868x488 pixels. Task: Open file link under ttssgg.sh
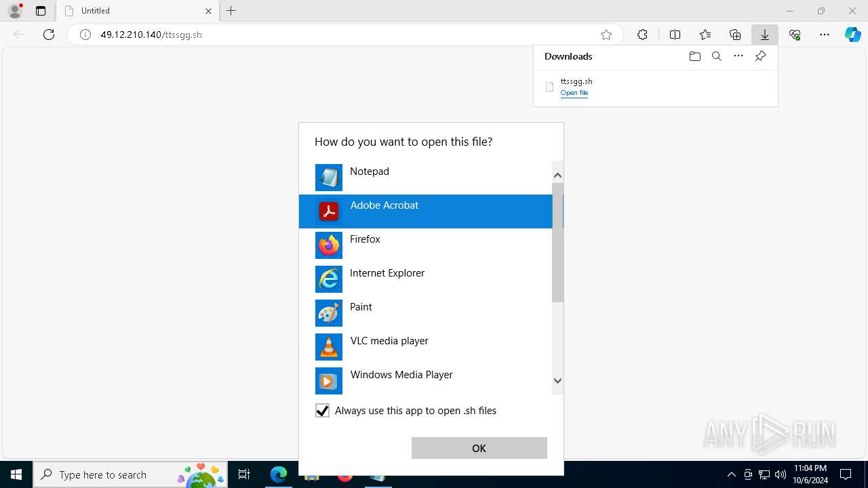574,93
